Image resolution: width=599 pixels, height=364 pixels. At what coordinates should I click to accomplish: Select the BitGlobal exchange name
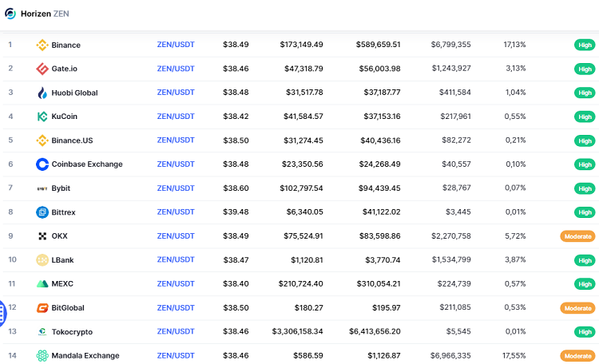coord(68,308)
